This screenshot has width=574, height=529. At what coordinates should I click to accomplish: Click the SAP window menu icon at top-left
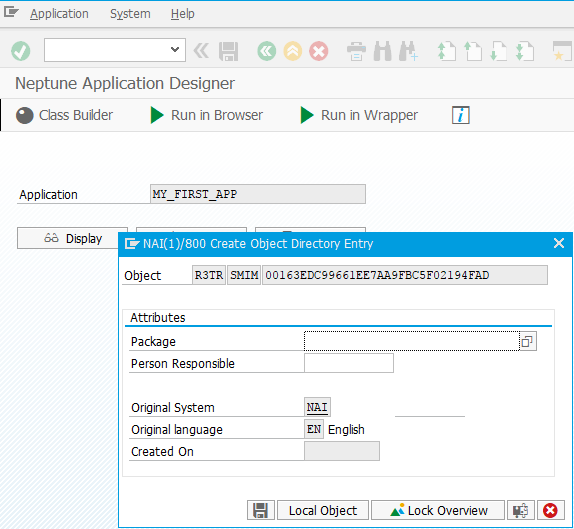pos(11,12)
